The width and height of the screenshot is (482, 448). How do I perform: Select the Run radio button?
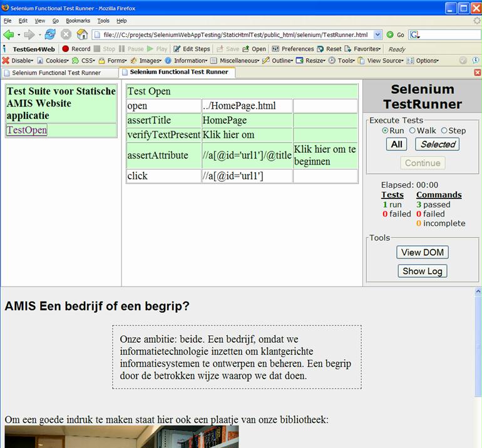[385, 131]
